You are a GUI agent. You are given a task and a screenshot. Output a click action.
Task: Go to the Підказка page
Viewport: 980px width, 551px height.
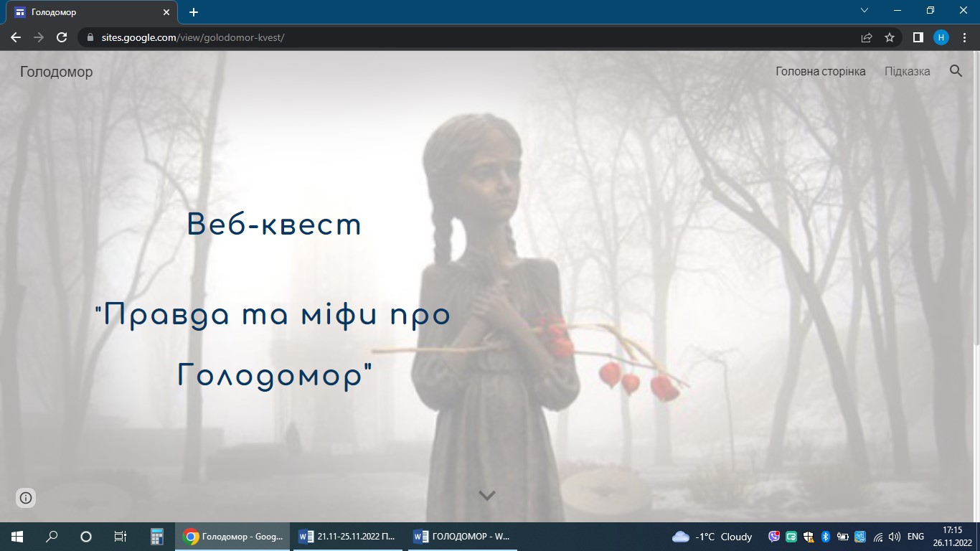(x=908, y=71)
